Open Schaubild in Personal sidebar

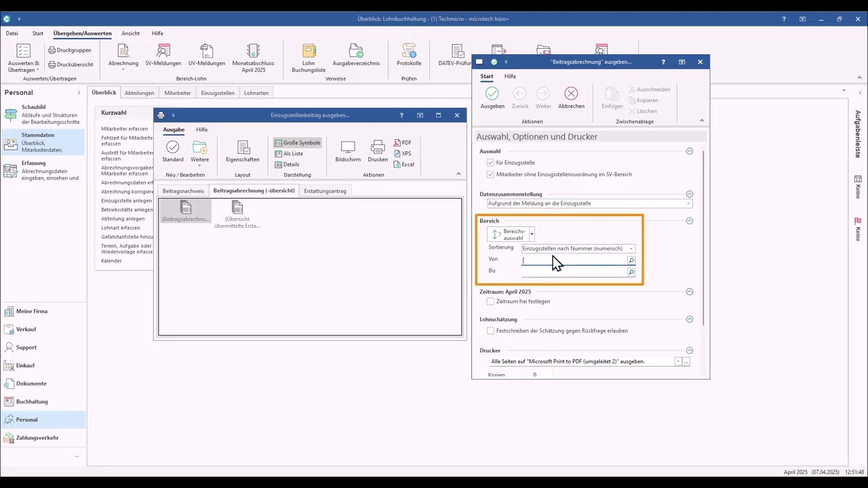click(x=42, y=115)
